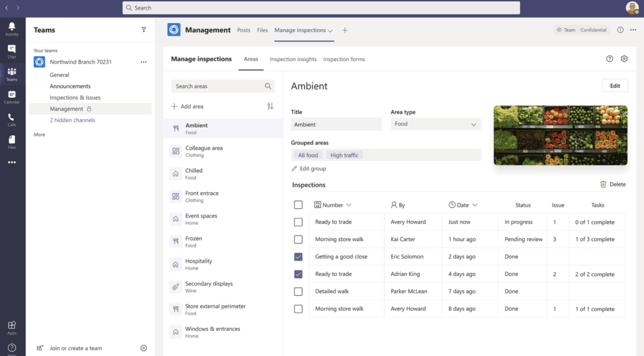Screen dimensions: 644x356
Task: Click the Edit button
Action: [x=615, y=86]
